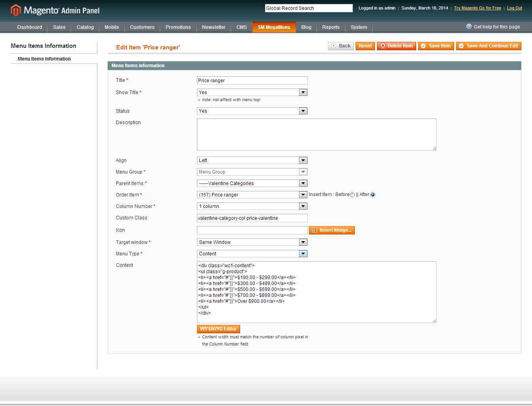Open the Show Title dropdown
The image size is (532, 406).
(x=252, y=93)
